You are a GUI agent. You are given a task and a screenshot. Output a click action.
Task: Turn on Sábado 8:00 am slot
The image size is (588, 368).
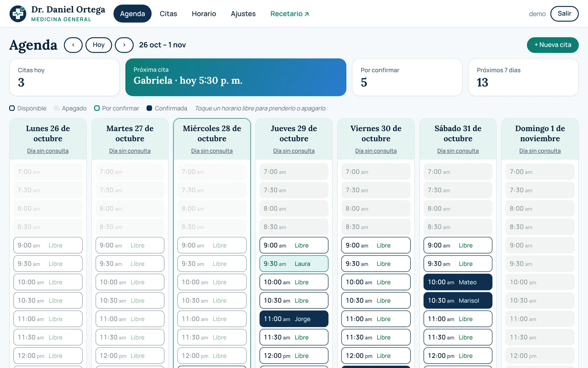458,208
